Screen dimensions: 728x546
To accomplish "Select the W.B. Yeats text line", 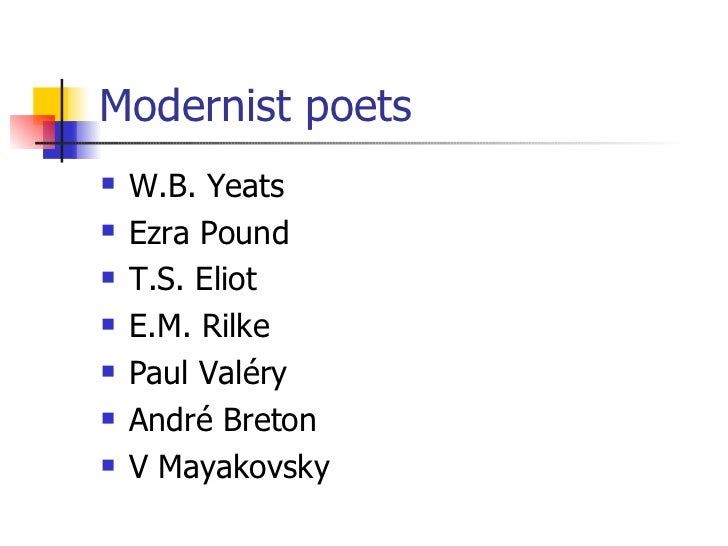I will (206, 186).
